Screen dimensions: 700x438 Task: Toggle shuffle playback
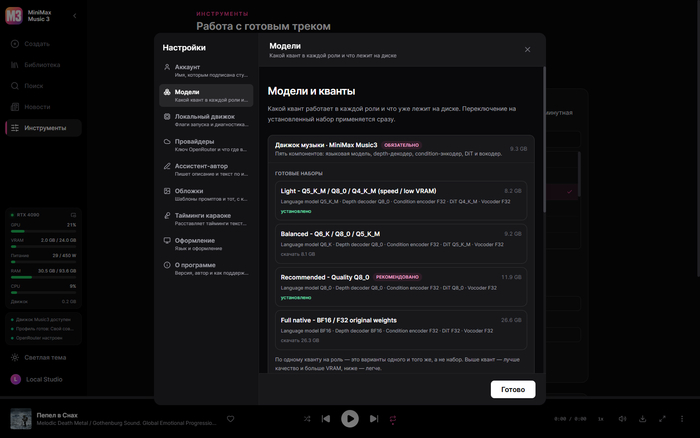(307, 419)
